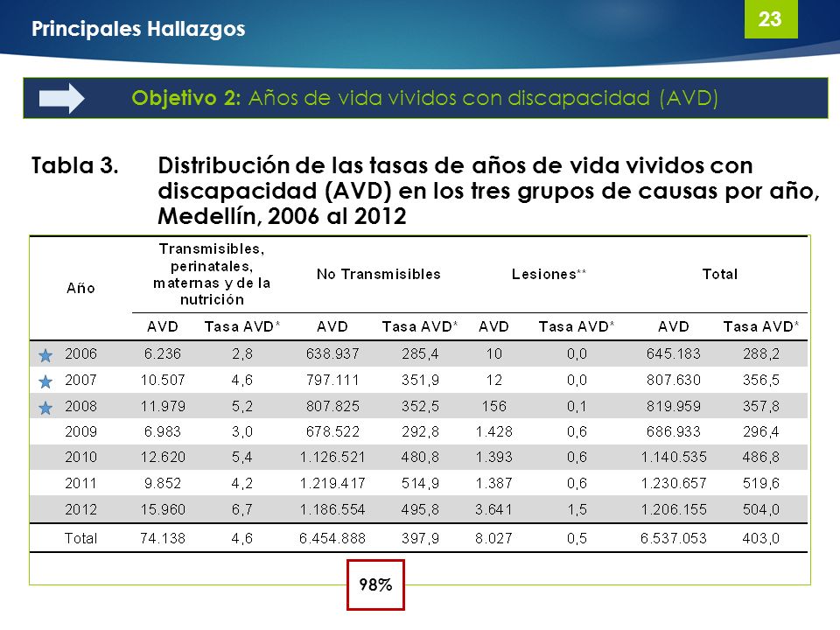Viewport: 840px width, 630px height.
Task: Click the white arrow in Objetivo 2 banner
Action: pyautogui.click(x=62, y=99)
